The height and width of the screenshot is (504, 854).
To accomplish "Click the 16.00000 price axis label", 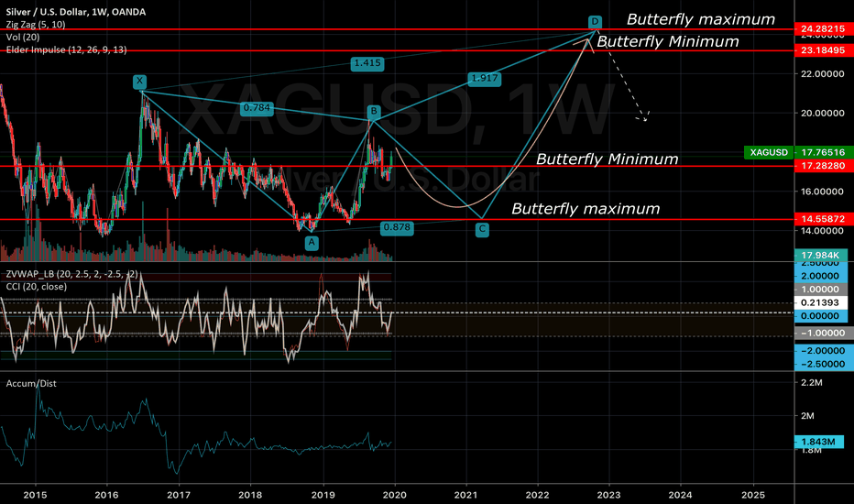I will 823,192.
